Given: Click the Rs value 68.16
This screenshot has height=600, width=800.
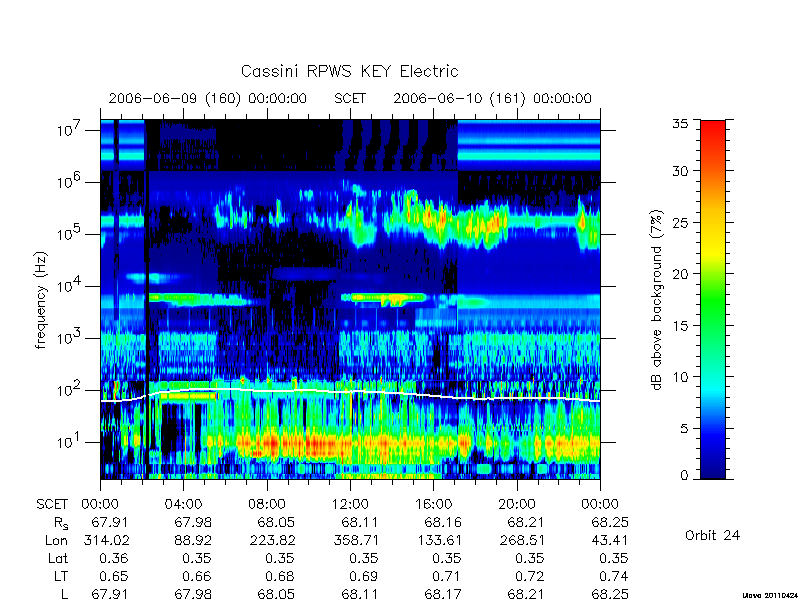Looking at the screenshot, I should [443, 522].
